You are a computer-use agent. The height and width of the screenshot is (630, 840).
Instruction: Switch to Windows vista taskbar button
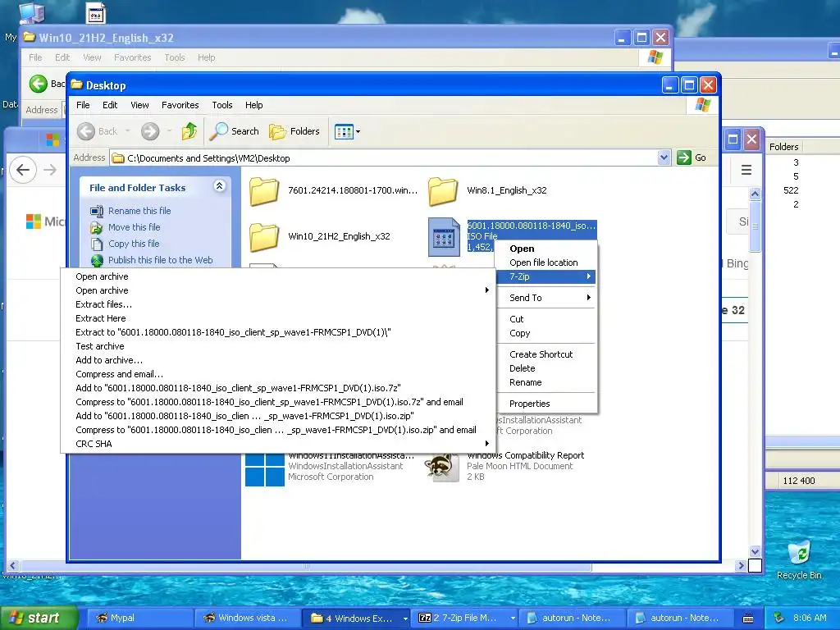[246, 618]
